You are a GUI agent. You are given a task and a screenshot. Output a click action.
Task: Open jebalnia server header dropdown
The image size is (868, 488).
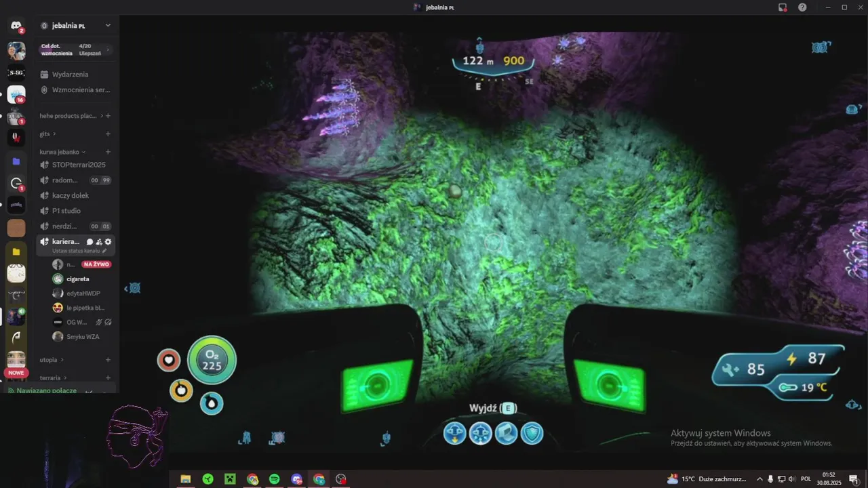[76, 26]
